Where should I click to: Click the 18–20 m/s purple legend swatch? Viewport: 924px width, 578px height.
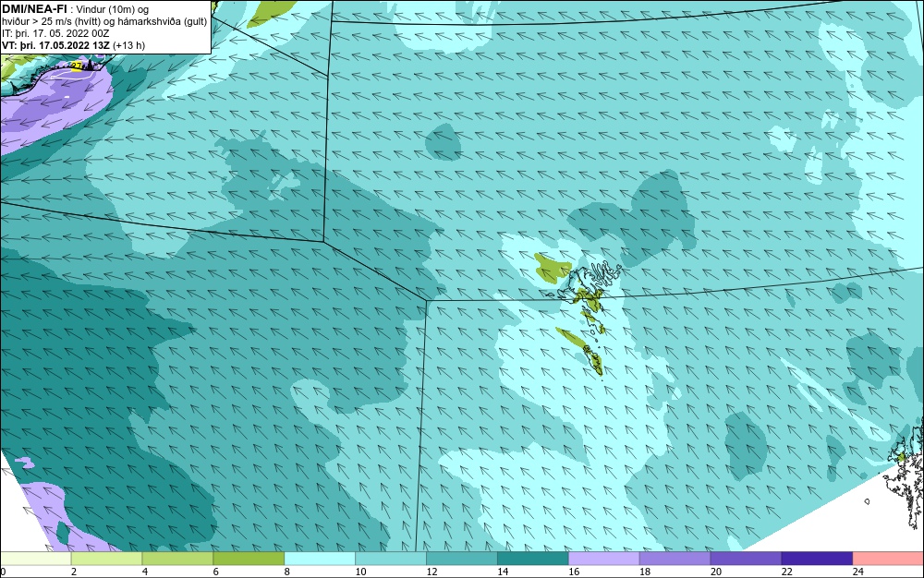tap(675, 559)
